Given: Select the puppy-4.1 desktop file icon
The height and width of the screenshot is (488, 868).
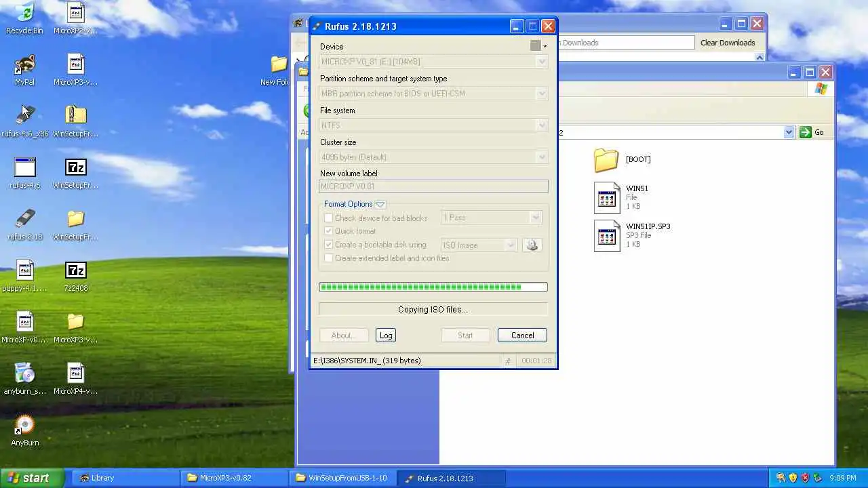Looking at the screenshot, I should [24, 276].
